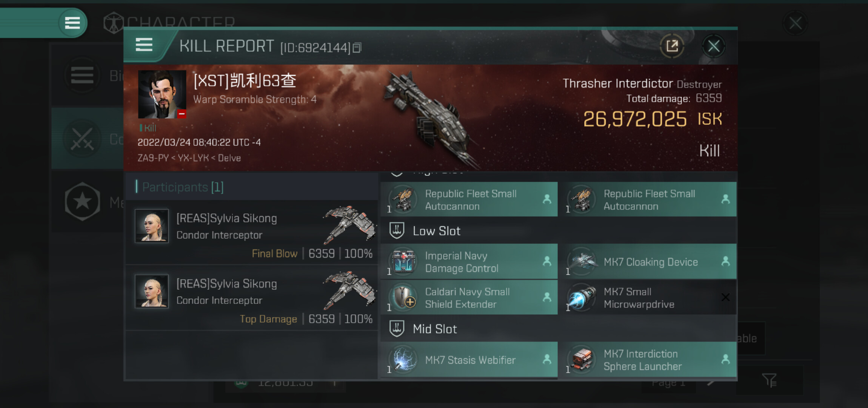Copy the kill report ID
The width and height of the screenshot is (868, 408).
tap(357, 48)
